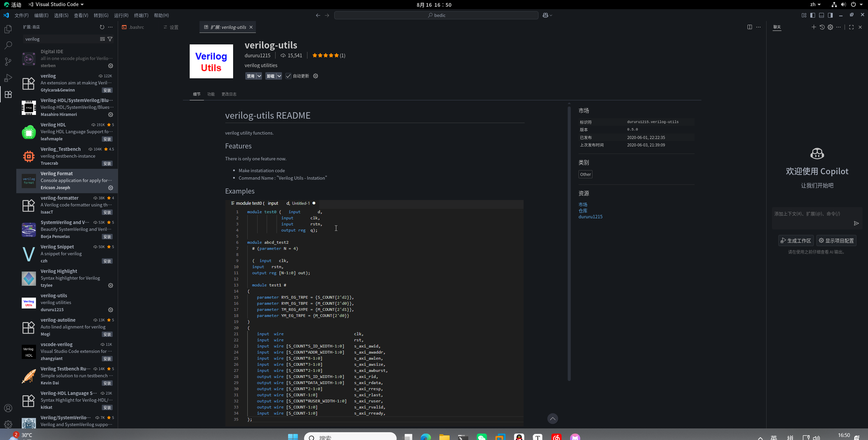Click the split editor right icon
The image size is (868, 440).
click(750, 27)
